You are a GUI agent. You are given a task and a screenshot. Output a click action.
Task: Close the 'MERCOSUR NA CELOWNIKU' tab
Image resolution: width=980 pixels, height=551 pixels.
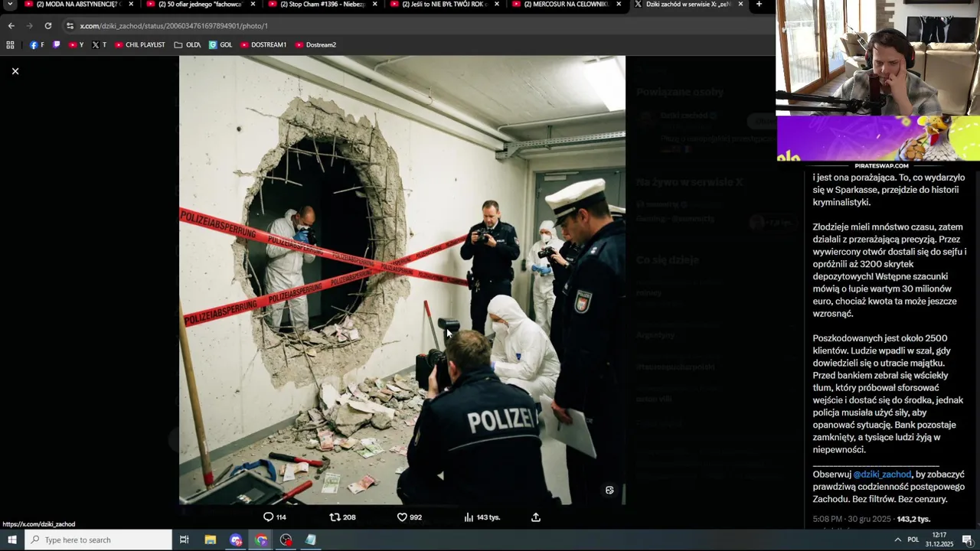point(619,4)
